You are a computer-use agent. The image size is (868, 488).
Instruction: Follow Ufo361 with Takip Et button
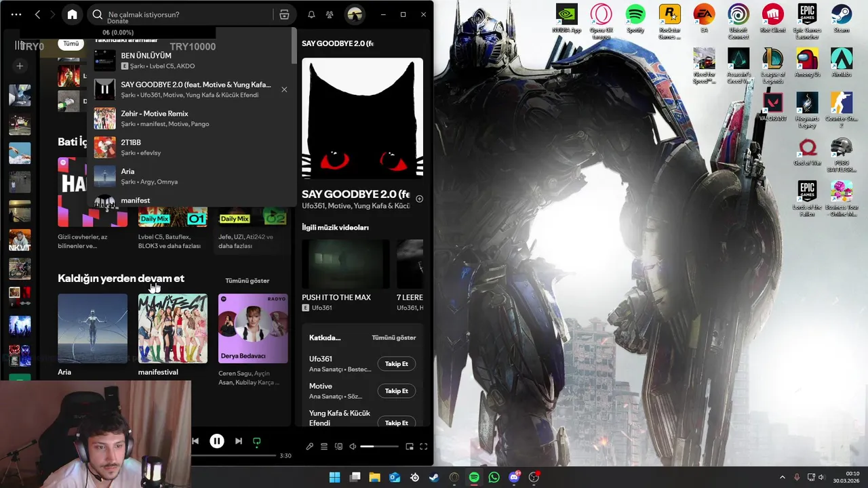396,364
